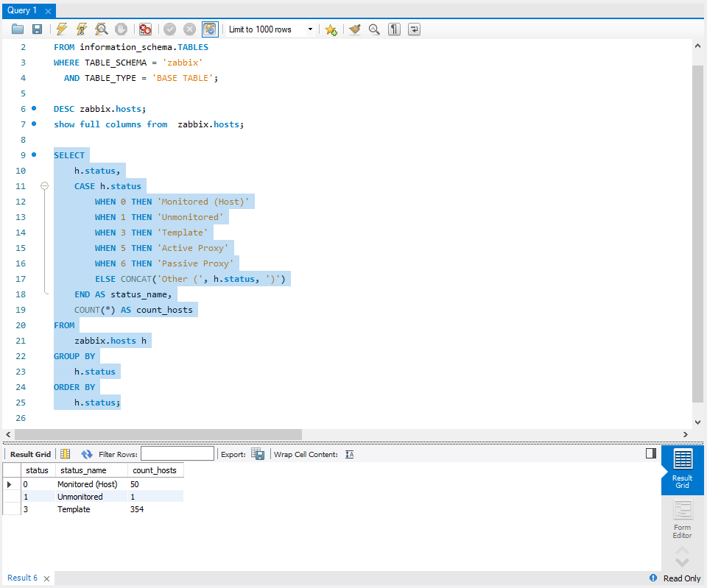The image size is (707, 588).
Task: Select count cell '50'
Action: pos(155,484)
